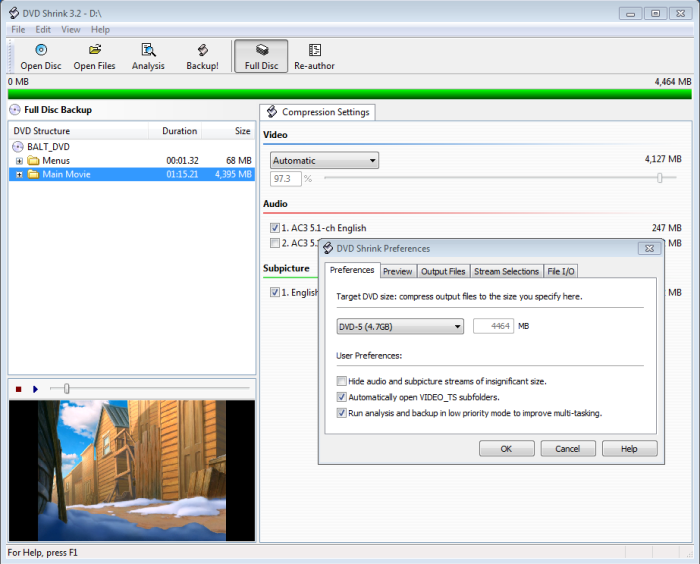The height and width of the screenshot is (564, 700).
Task: Click the 4,127 MB video size value
Action: click(x=663, y=159)
